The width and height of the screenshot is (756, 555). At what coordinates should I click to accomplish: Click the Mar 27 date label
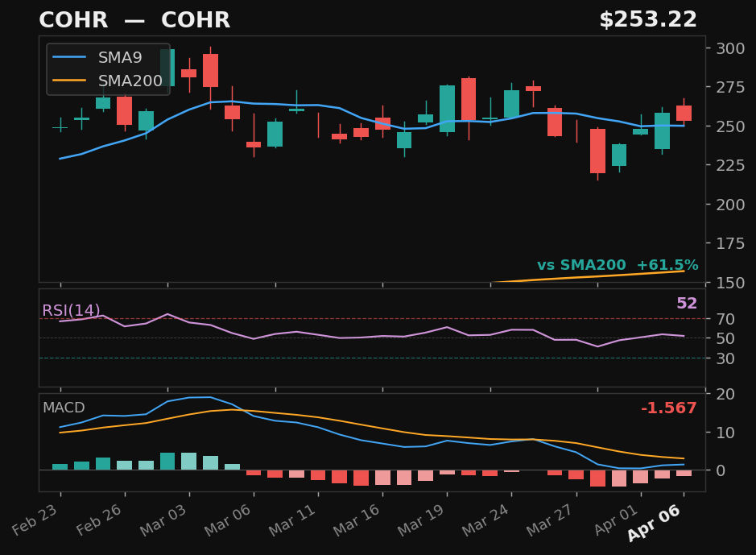coord(552,520)
